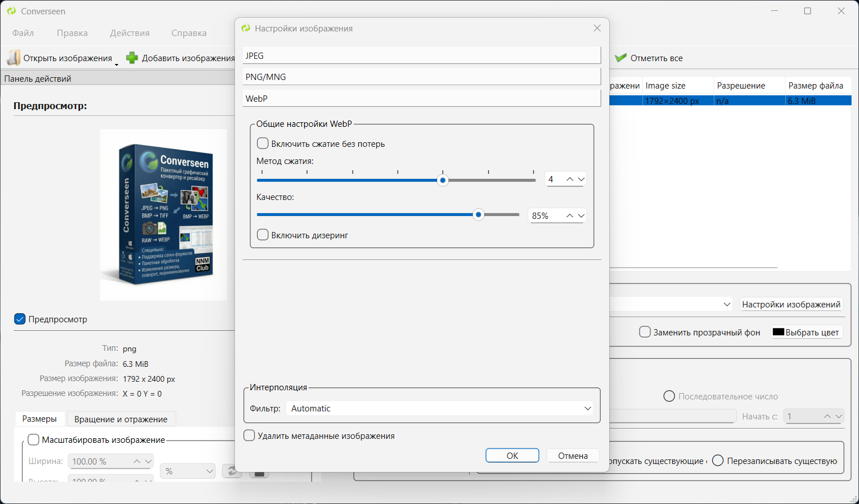Viewport: 859px width, 504px height.
Task: Click the n/a resolution cell
Action: [750, 101]
